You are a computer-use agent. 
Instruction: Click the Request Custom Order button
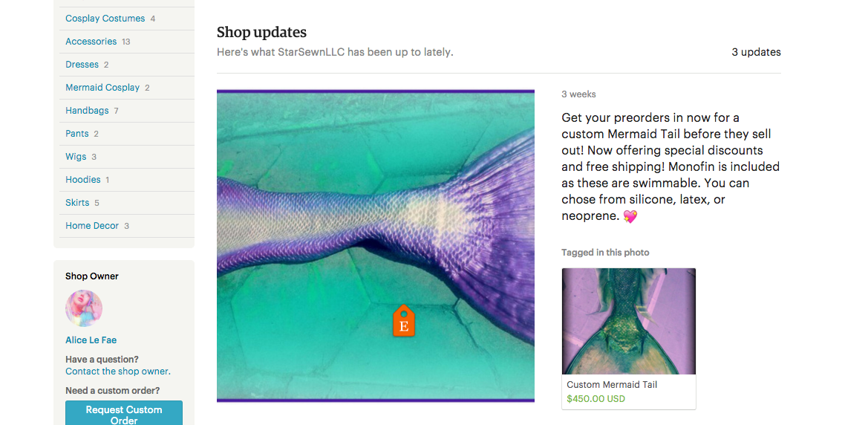coord(124,413)
